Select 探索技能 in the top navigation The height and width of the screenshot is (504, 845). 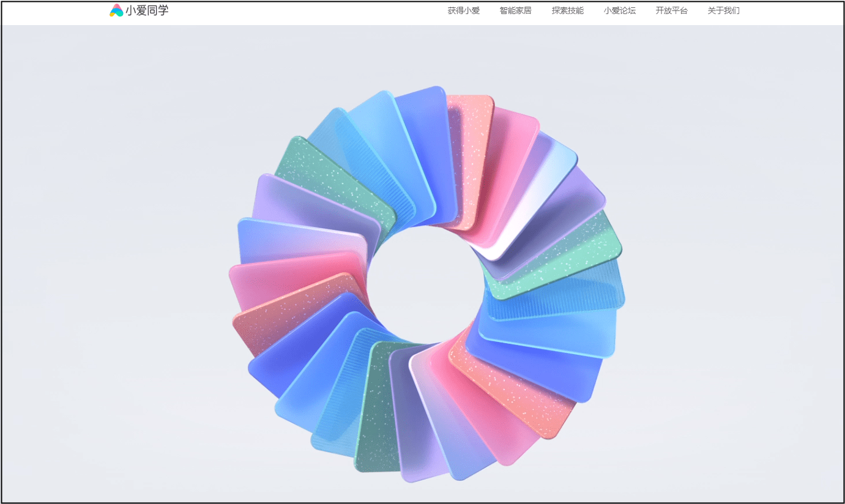[567, 10]
